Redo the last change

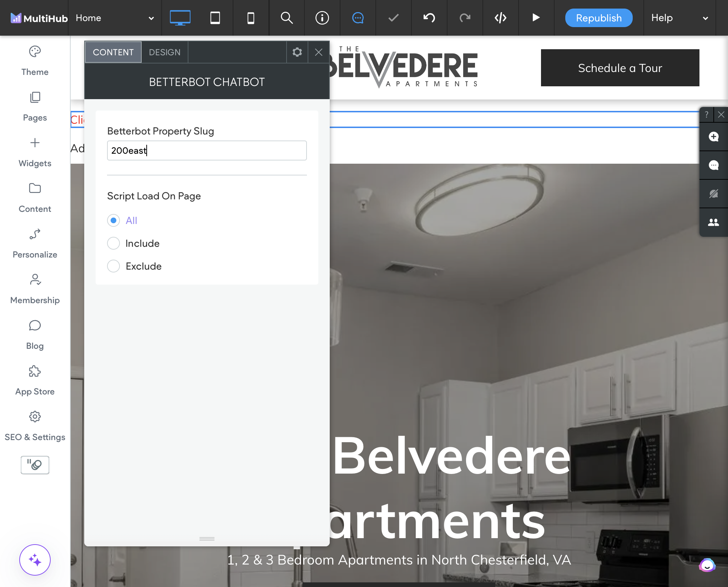tap(465, 18)
